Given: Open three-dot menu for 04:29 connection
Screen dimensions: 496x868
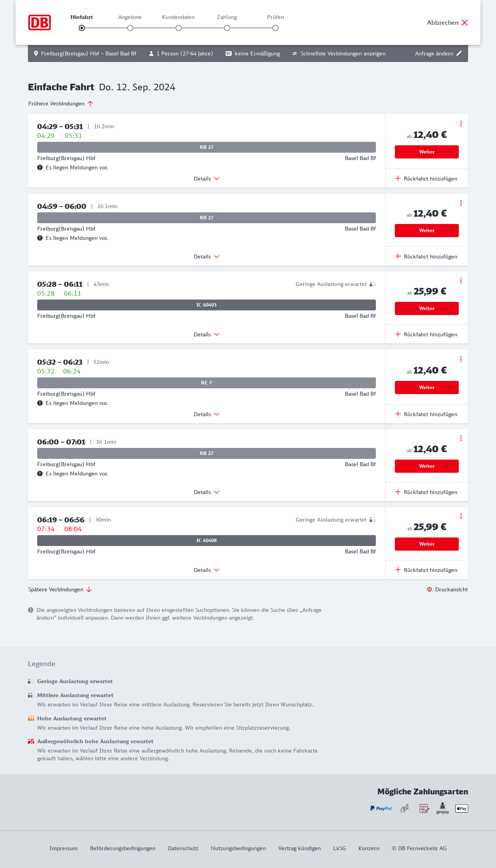Looking at the screenshot, I should click(x=461, y=124).
